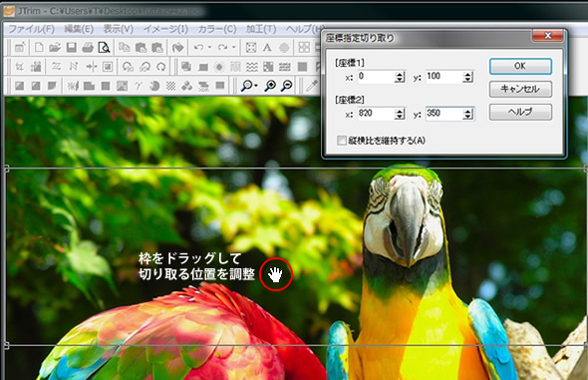Click the ヘルプ button in dialog
Viewport: 588px width, 380px height.
(x=520, y=112)
